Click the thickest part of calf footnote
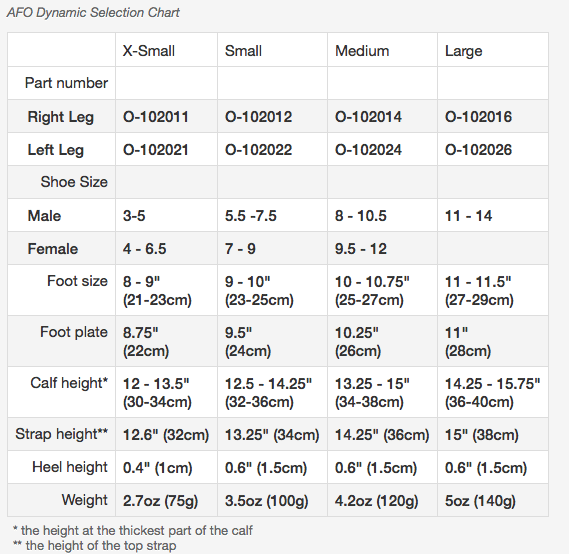The image size is (569, 554). 133,530
